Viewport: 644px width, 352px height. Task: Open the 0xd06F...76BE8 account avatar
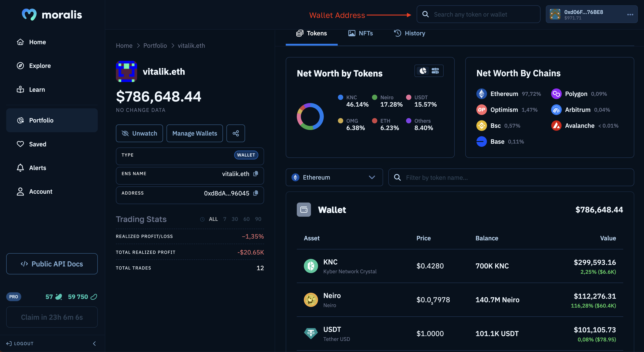point(555,14)
